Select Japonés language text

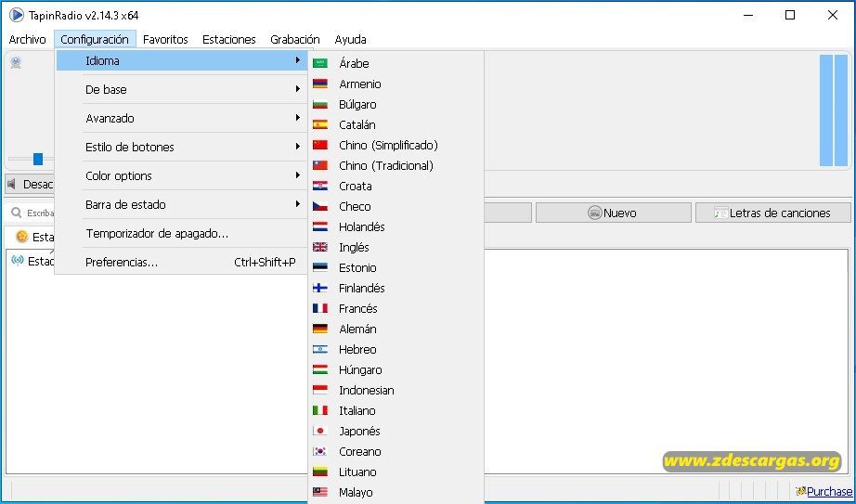359,431
